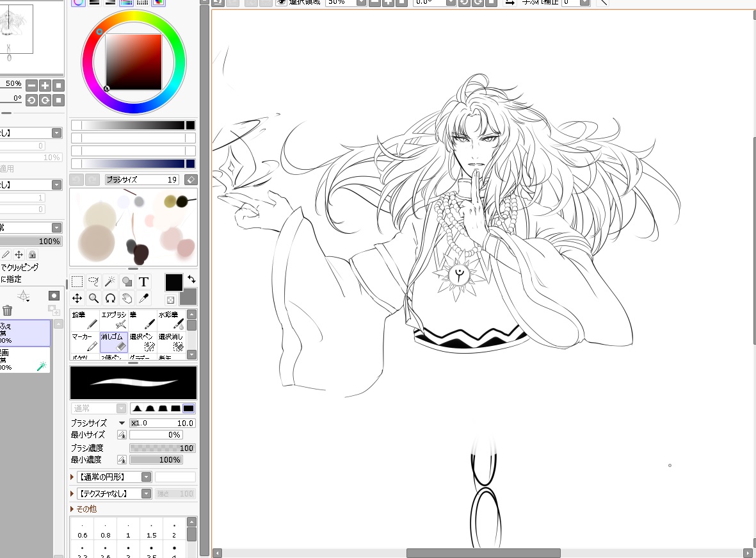Screen dimensions: 756x558
Task: Select the shape tool
Action: (127, 281)
